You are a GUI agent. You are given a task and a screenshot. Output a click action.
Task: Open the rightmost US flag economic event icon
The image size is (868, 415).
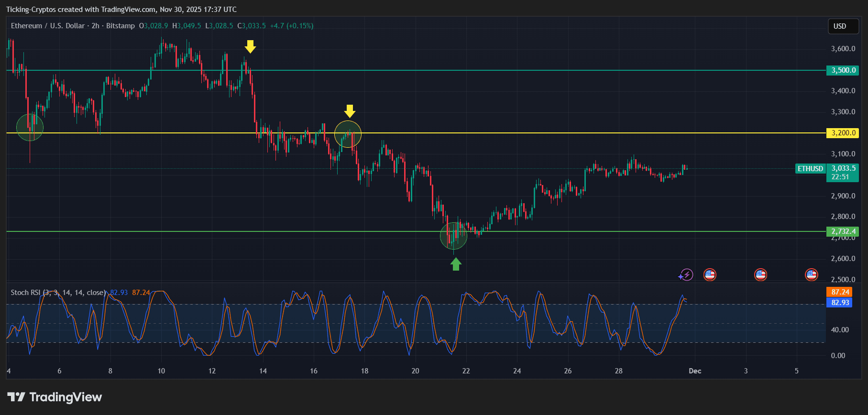pos(811,274)
